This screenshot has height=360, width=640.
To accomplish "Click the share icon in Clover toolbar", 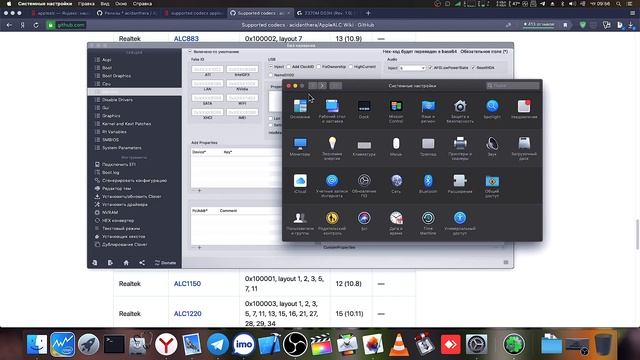I will pyautogui.click(x=142, y=263).
